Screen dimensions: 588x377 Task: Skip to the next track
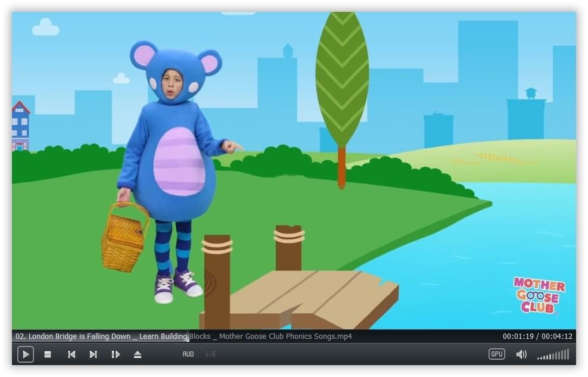93,354
